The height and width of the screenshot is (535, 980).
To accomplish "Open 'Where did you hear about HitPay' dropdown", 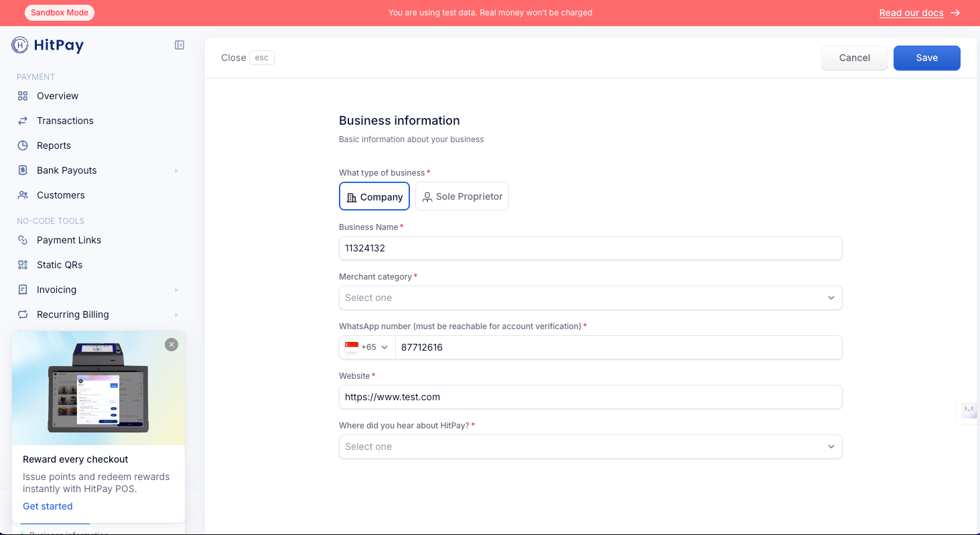I will click(590, 447).
